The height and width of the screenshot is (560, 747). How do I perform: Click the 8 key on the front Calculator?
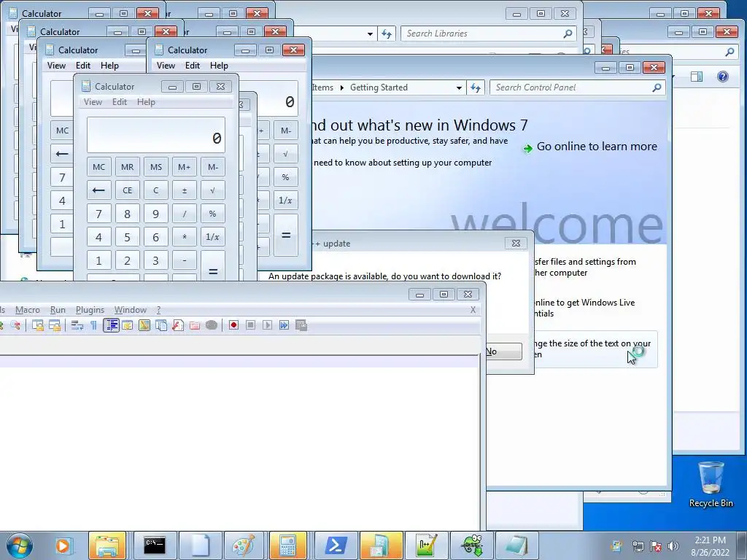[x=127, y=214]
